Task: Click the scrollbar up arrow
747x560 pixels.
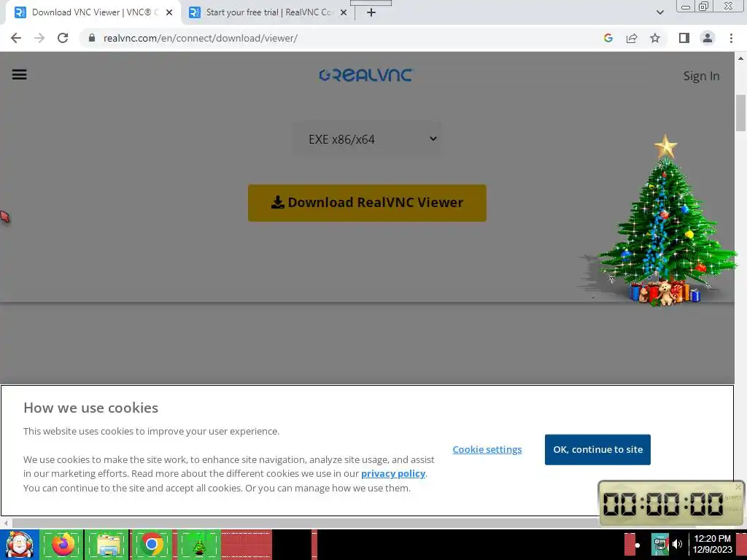Action: [x=741, y=58]
